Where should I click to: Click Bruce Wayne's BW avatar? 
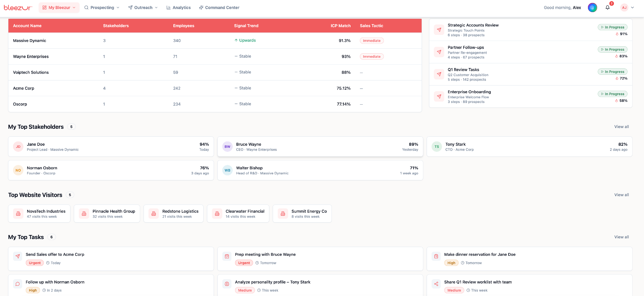[227, 147]
